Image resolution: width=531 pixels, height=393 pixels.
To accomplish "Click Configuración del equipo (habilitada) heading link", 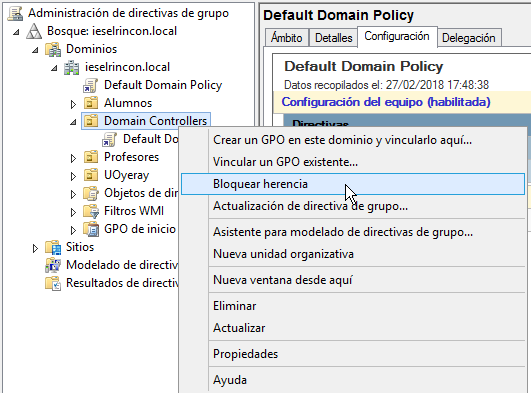I will [x=386, y=102].
